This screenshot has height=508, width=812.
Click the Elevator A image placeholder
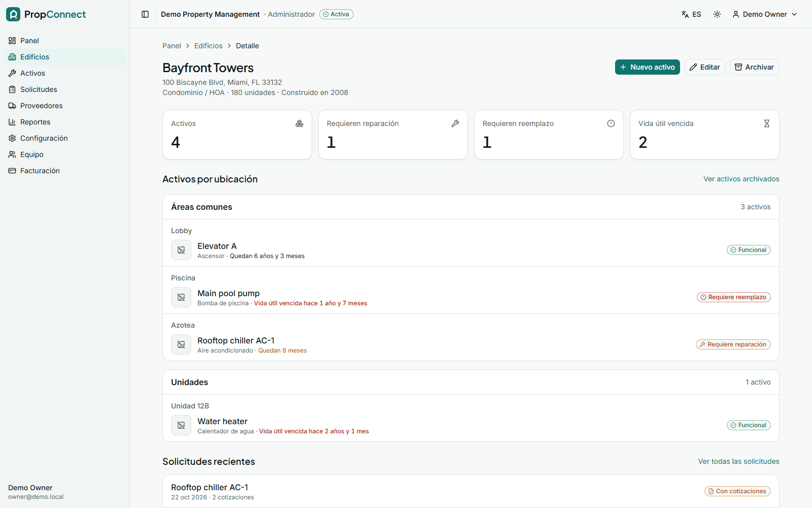coord(181,250)
